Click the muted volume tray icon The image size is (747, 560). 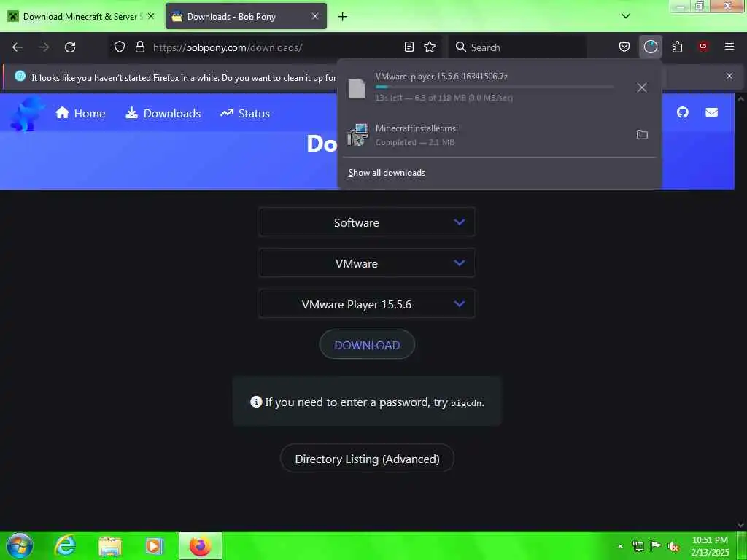pyautogui.click(x=673, y=547)
